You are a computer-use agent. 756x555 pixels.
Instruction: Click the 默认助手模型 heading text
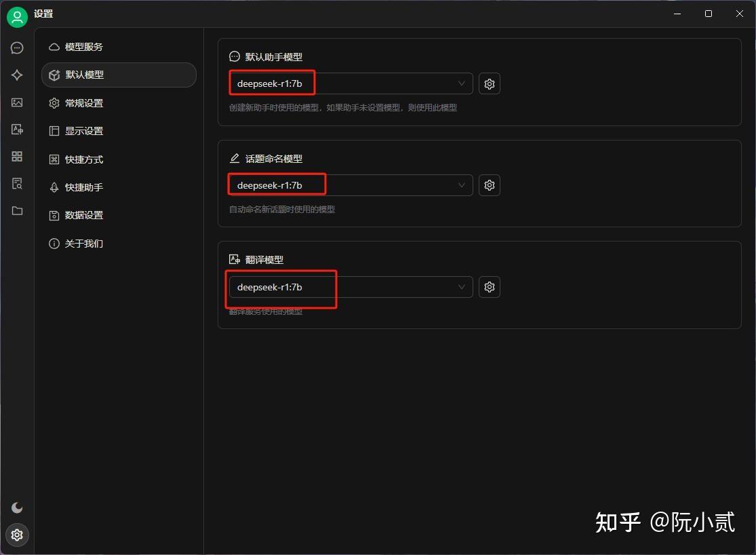(274, 57)
